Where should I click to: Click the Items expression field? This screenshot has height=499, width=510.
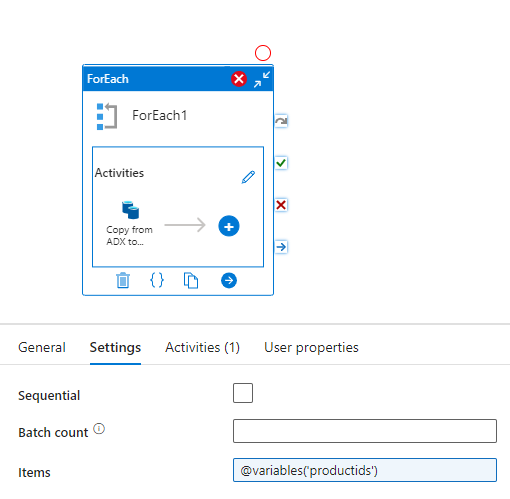click(365, 470)
